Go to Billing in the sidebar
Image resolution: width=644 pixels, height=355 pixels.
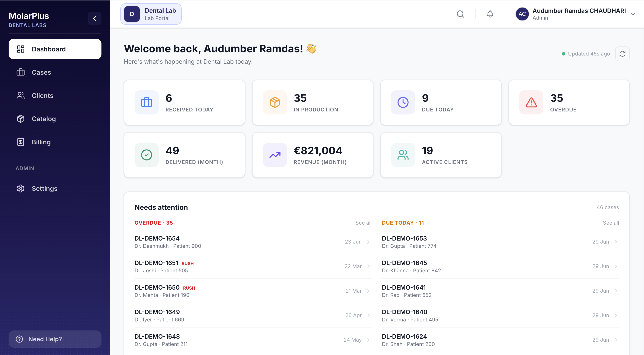[55, 142]
